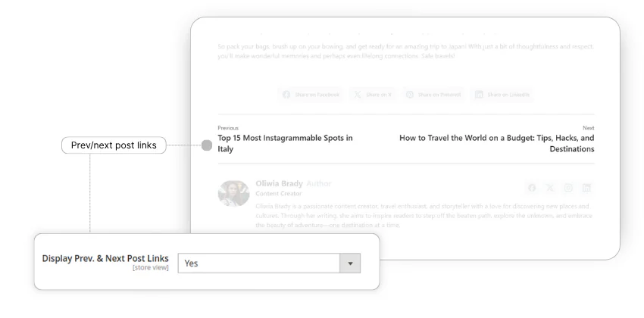Open the author's LinkedIn profile icon
This screenshot has height=318, width=644.
tap(586, 188)
